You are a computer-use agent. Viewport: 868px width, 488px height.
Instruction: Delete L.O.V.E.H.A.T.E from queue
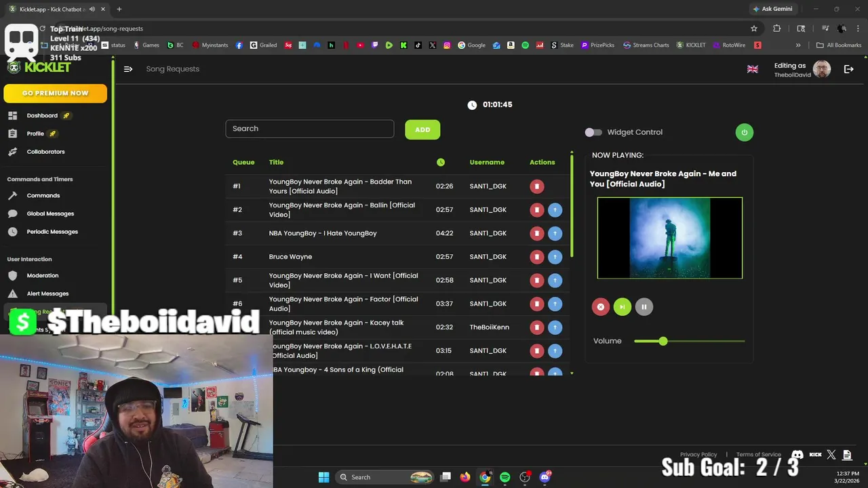point(537,351)
